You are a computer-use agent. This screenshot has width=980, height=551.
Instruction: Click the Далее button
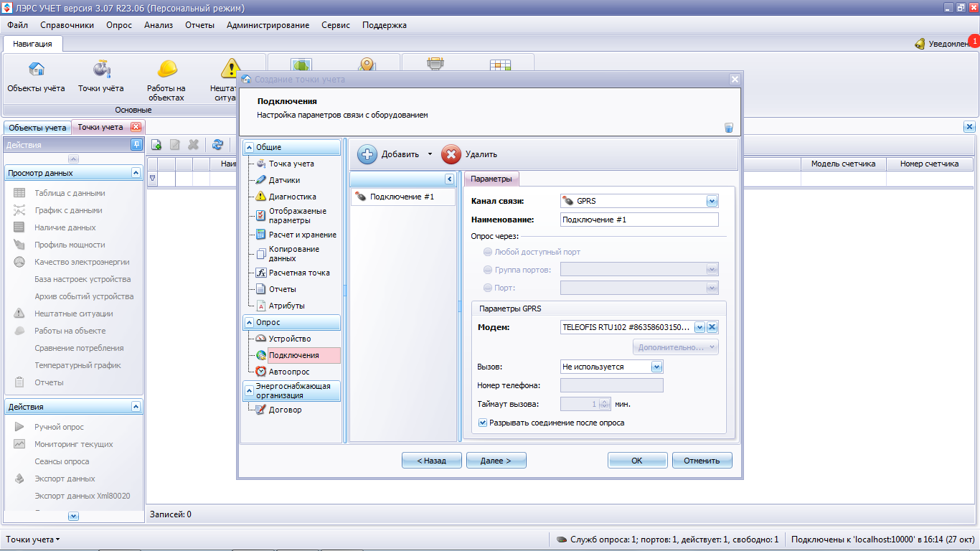(496, 461)
